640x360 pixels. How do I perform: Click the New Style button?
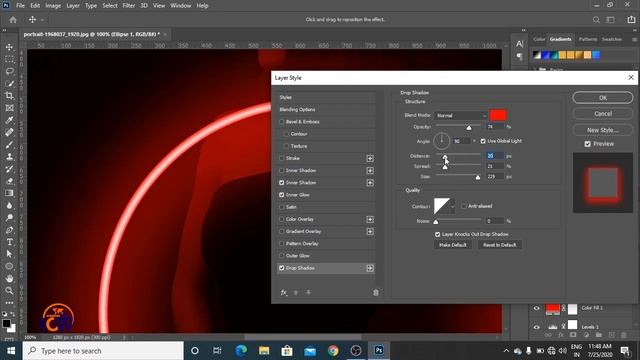pos(603,130)
